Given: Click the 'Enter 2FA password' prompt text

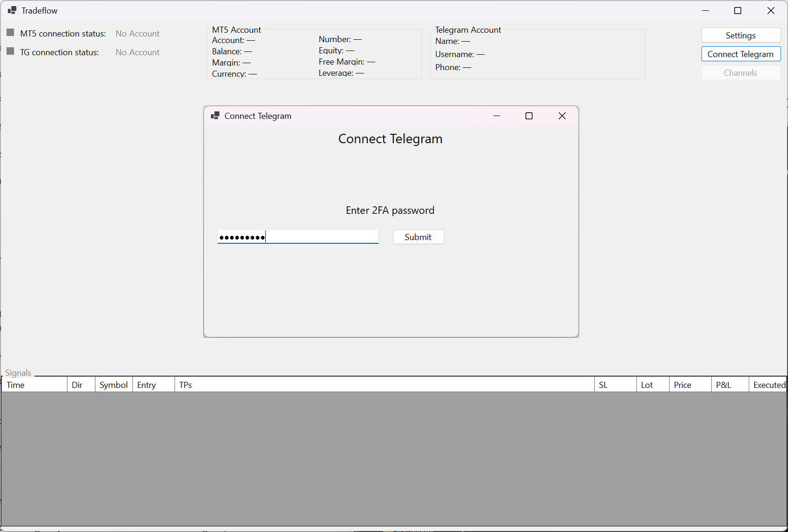Looking at the screenshot, I should click(x=390, y=211).
